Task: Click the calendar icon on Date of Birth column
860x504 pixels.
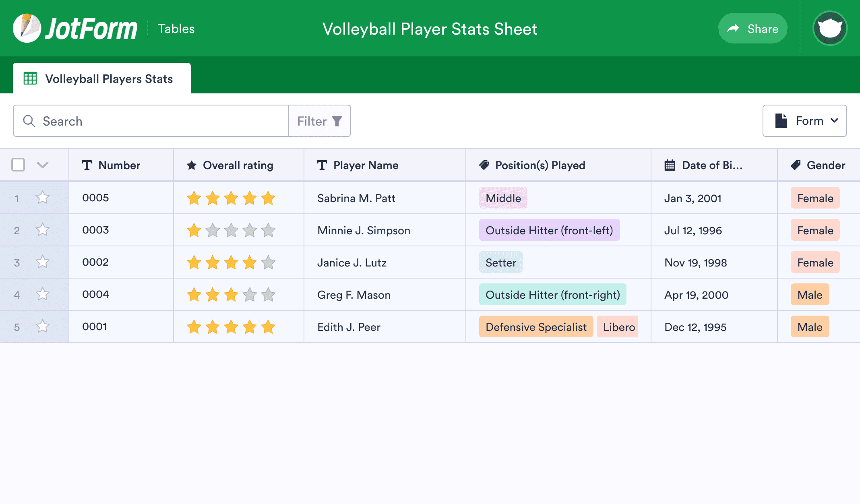Action: pyautogui.click(x=670, y=165)
